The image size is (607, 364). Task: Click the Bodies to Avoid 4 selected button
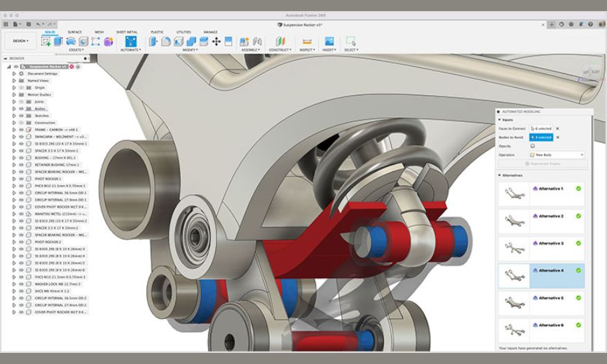click(x=541, y=137)
